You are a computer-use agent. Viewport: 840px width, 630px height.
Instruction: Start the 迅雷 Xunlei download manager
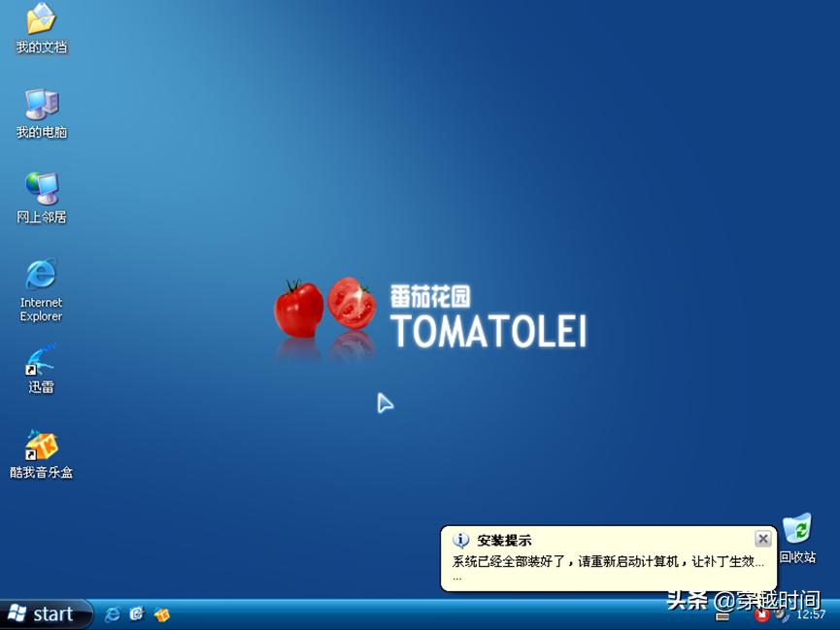tap(40, 364)
